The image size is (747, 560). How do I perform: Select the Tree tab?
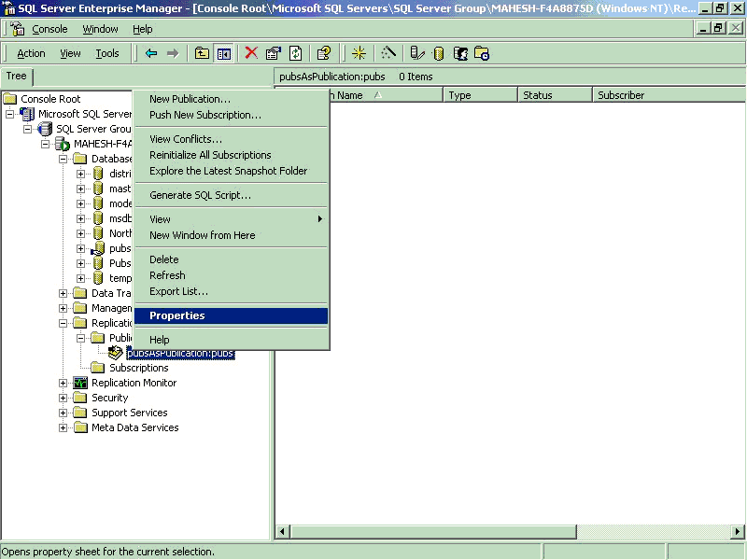click(17, 77)
